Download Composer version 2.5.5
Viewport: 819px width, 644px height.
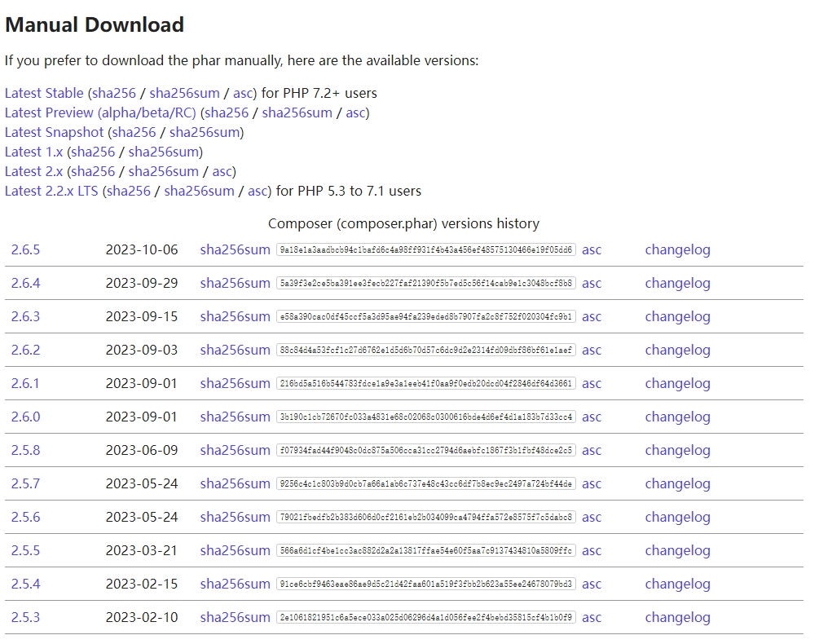click(25, 550)
